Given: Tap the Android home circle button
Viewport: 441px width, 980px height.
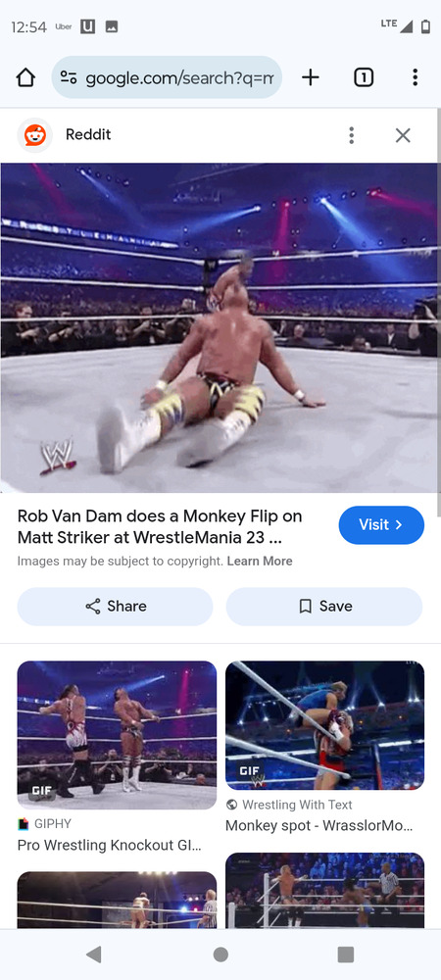Looking at the screenshot, I should point(220,955).
